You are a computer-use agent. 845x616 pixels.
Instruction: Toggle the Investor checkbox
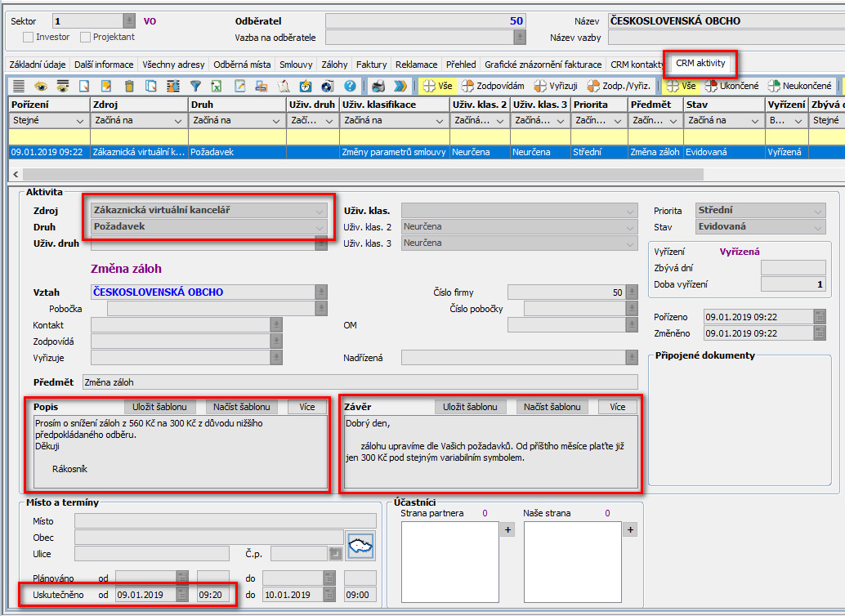point(29,37)
